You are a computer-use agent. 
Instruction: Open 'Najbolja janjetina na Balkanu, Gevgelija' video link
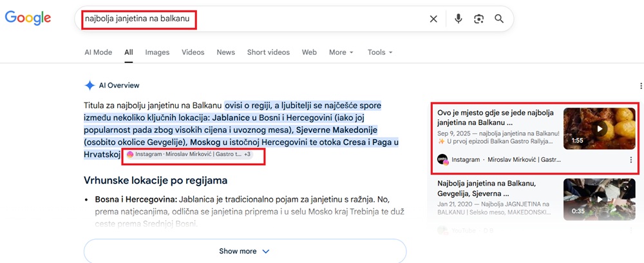[x=487, y=188]
